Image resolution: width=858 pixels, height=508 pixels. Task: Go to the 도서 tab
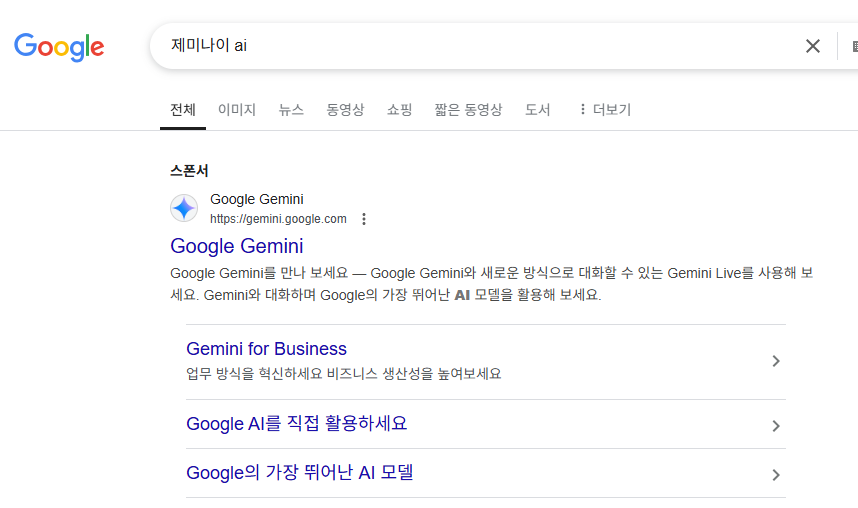(x=537, y=109)
